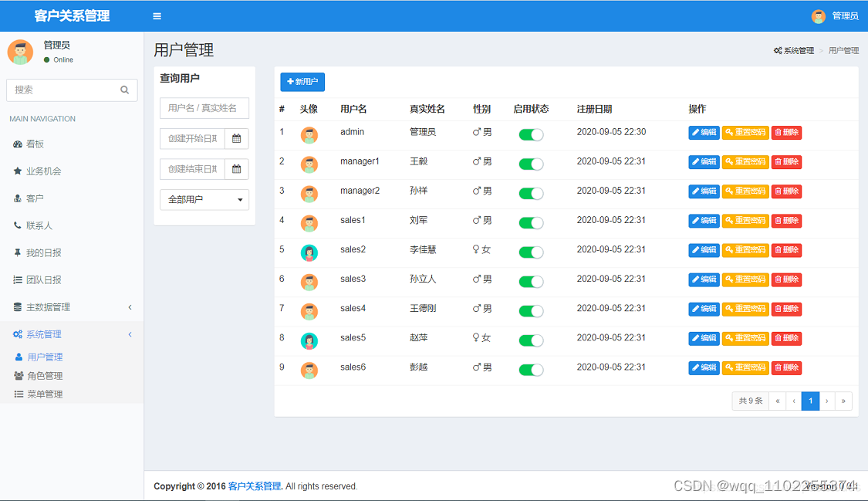Screen dimensions: 868x501
Task: Click the hamburger menu icon in top bar
Action: [x=157, y=15]
